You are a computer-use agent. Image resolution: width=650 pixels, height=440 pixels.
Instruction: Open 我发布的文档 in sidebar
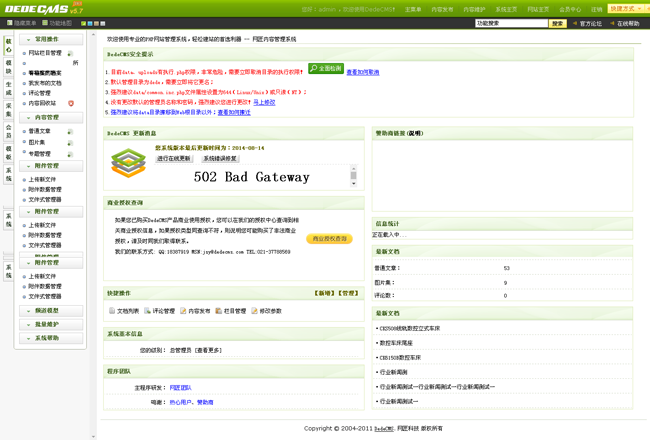pyautogui.click(x=45, y=83)
